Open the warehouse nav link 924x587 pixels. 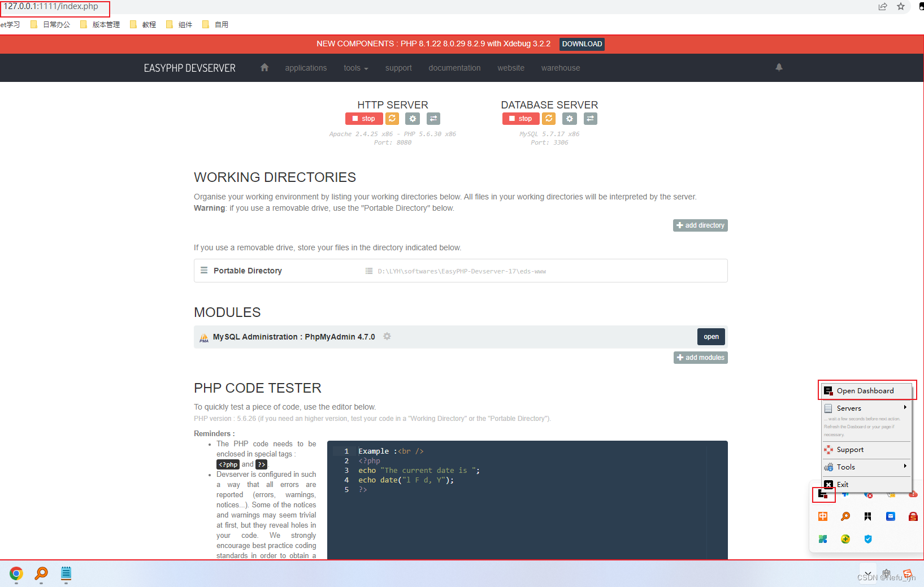click(x=561, y=68)
